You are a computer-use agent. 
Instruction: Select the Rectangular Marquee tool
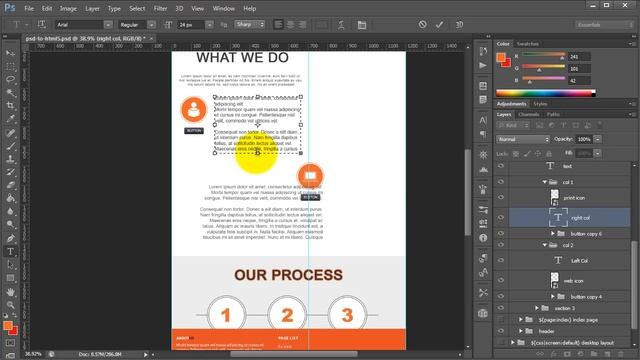(x=11, y=67)
